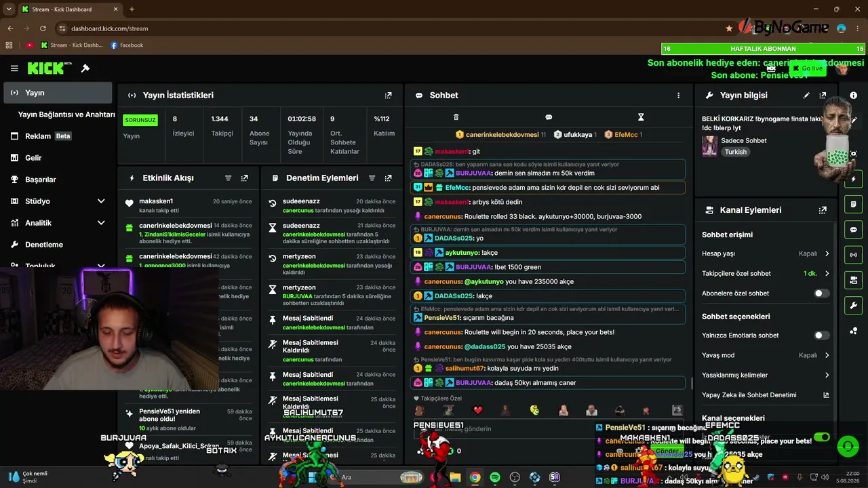Open the Facebook bookmark
The image size is (868, 488).
point(127,45)
